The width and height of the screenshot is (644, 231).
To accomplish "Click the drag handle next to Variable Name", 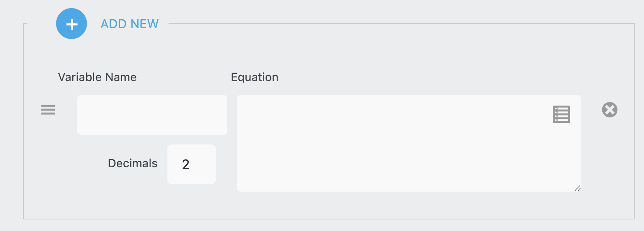I will (48, 110).
